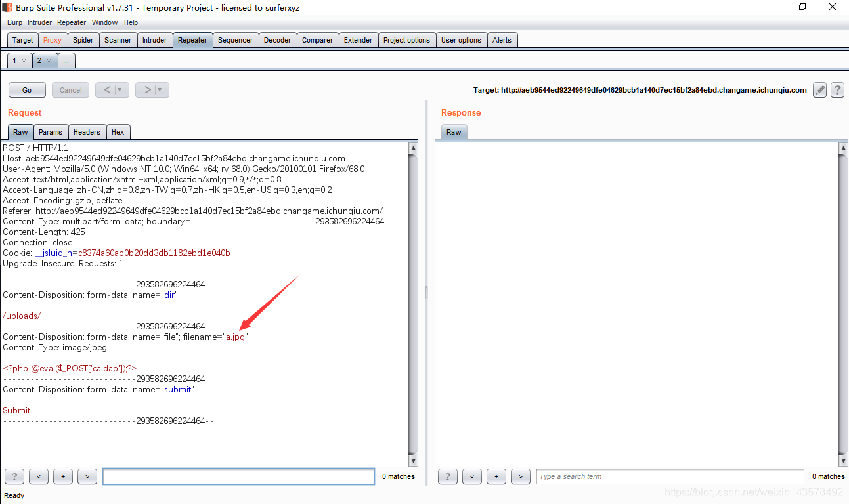Viewport: 849px width, 504px height.
Task: Open the Project options tab
Action: [x=407, y=40]
